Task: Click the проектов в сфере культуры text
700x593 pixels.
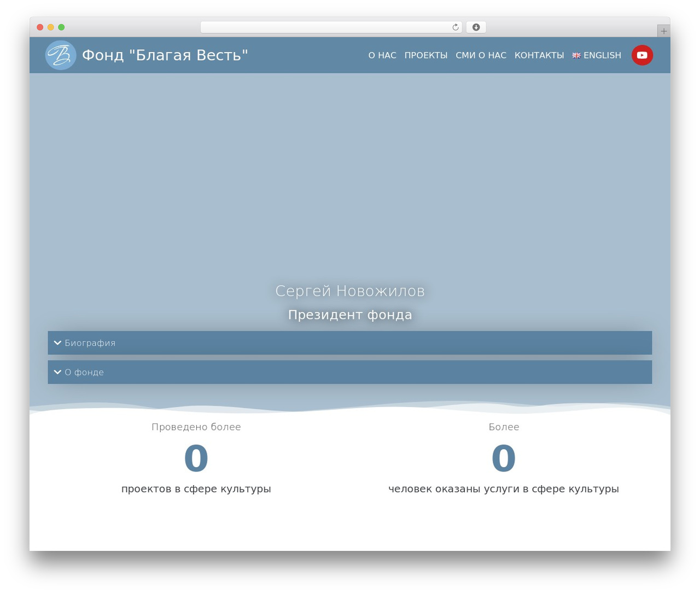Action: coord(196,489)
